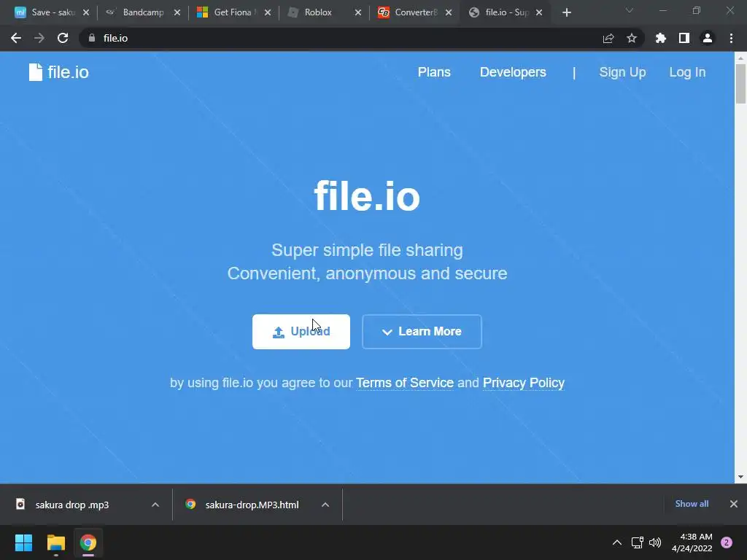Open the clock and date panel

[x=692, y=542]
